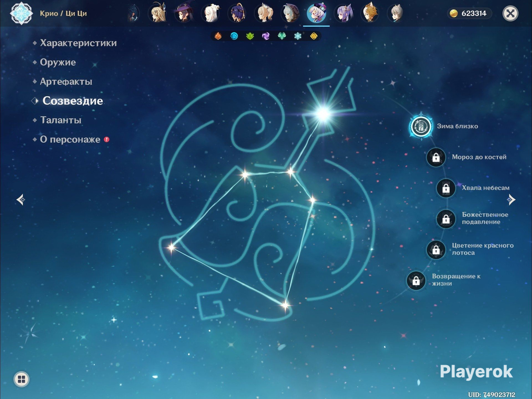
Task: Filter characters by Geo element
Action: click(314, 36)
